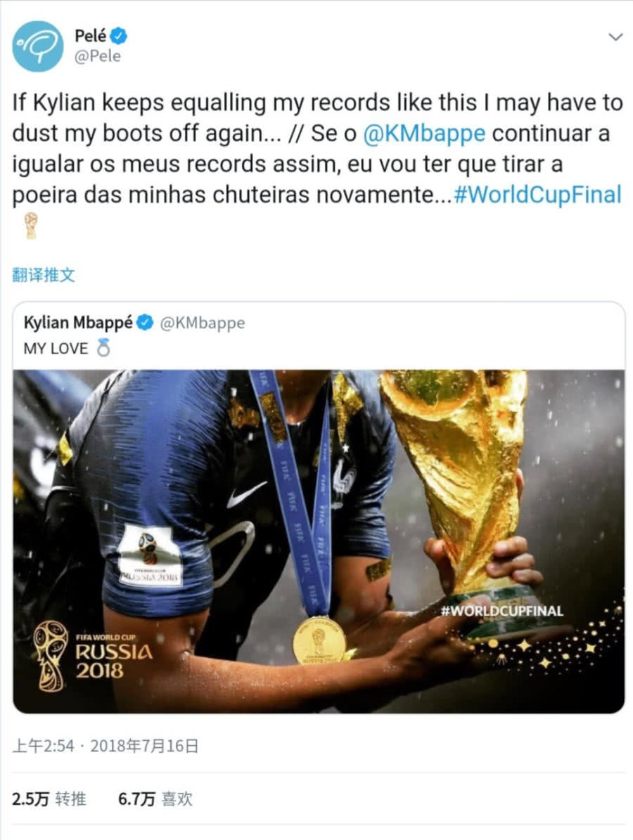The width and height of the screenshot is (633, 840).
Task: Open the @KMbappe handle in quoted tweet
Action: 203,323
